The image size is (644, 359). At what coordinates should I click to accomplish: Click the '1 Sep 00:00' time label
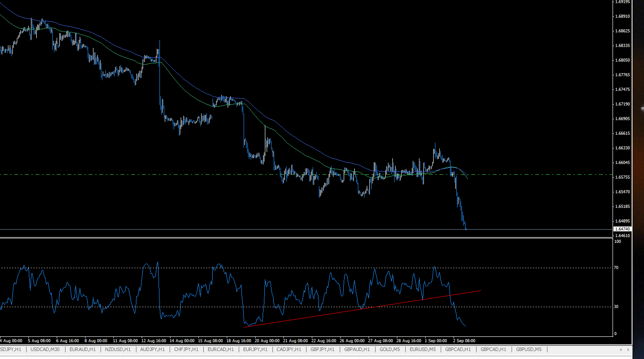(x=436, y=341)
